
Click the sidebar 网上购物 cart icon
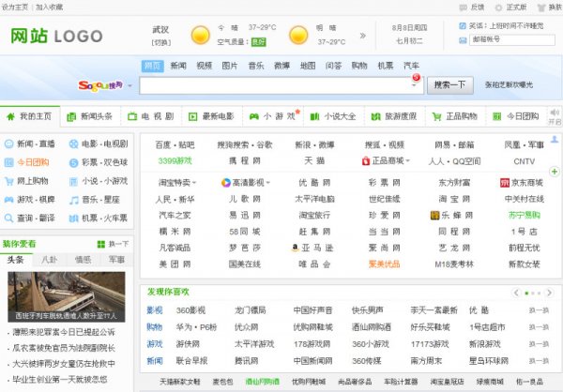[9, 181]
